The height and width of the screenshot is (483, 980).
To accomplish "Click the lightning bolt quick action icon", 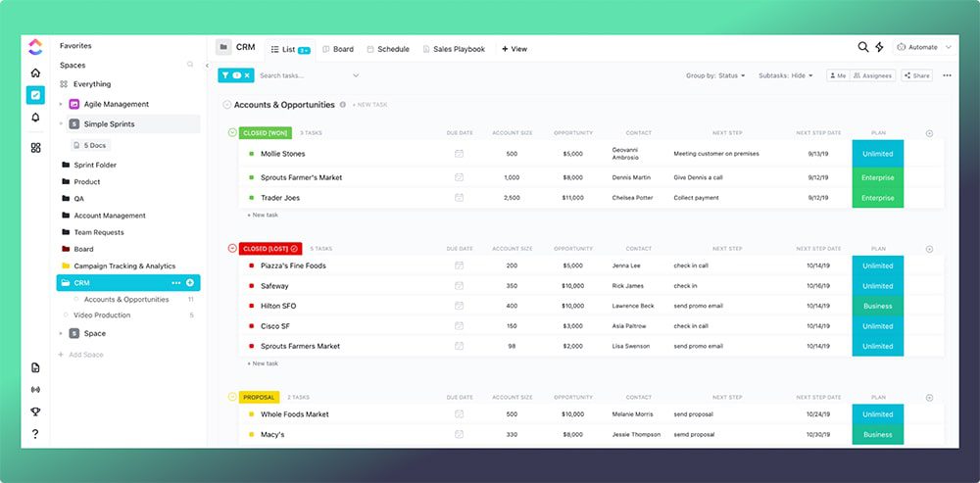I will [x=879, y=47].
